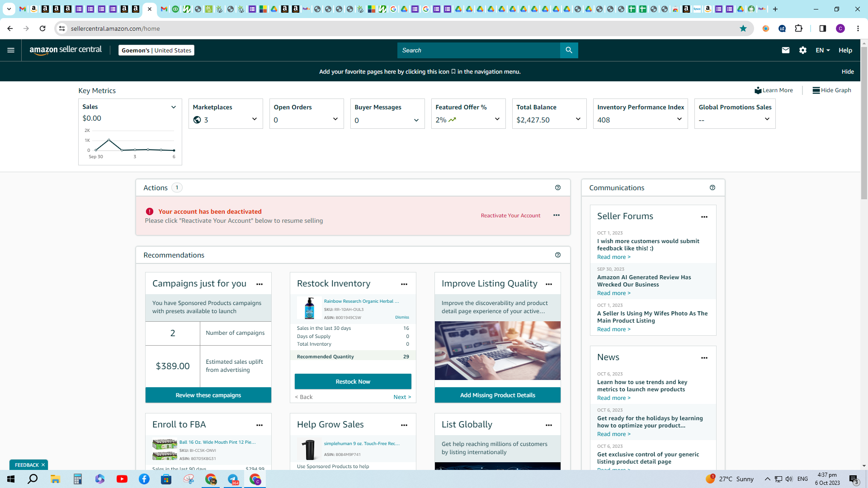Expand Global Promotions Sales dropdown
The image size is (868, 488).
pos(767,119)
